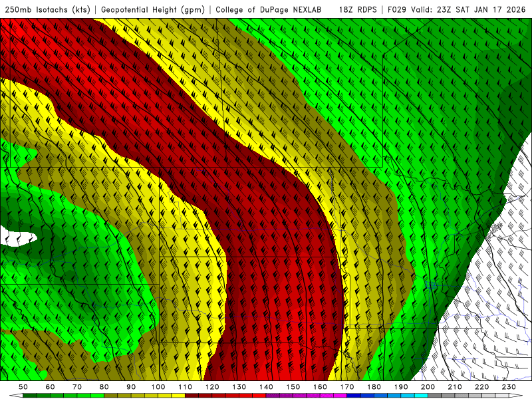Click the cyan color bar swatch left of 200

tap(421, 396)
